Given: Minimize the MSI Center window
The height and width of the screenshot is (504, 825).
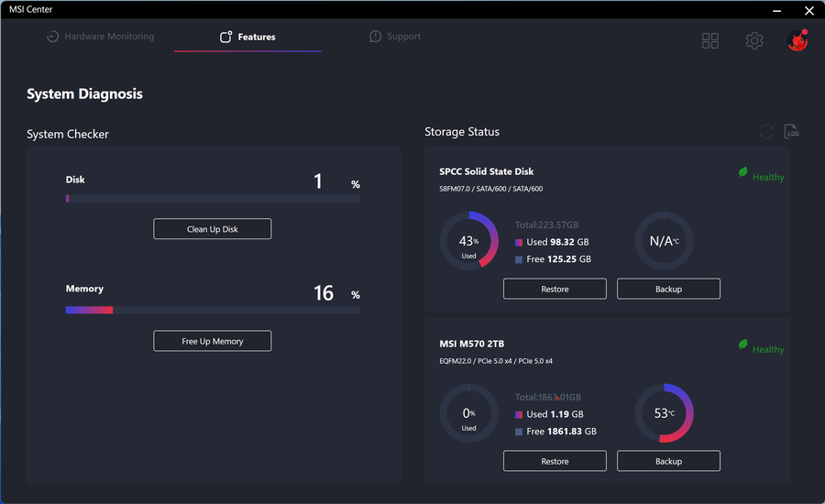Looking at the screenshot, I should (776, 10).
